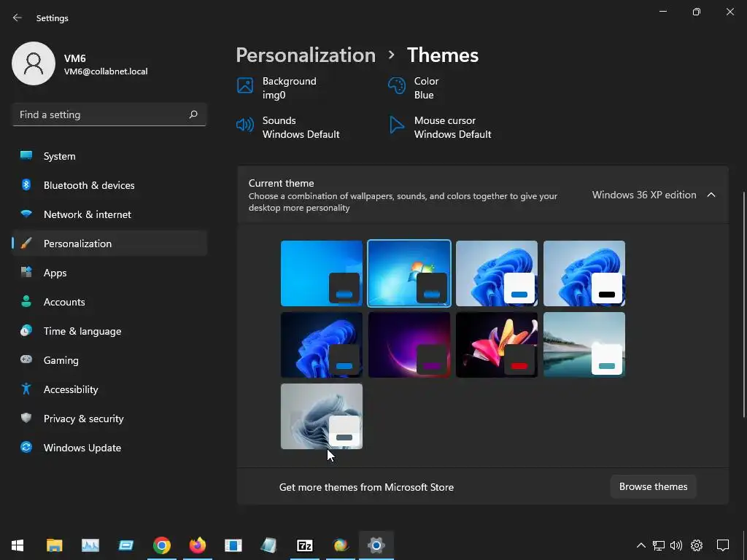Open Google Chrome from the taskbar
The width and height of the screenshot is (747, 560).
[x=161, y=545]
